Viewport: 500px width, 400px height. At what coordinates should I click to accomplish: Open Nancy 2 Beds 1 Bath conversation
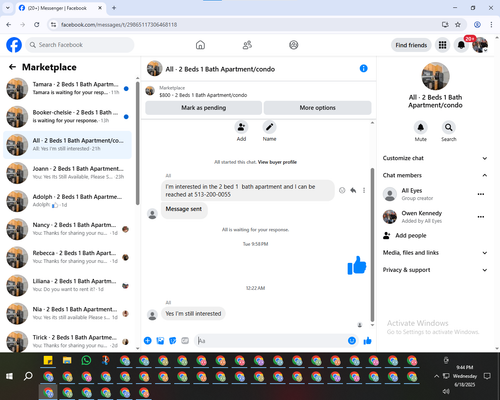point(67,229)
